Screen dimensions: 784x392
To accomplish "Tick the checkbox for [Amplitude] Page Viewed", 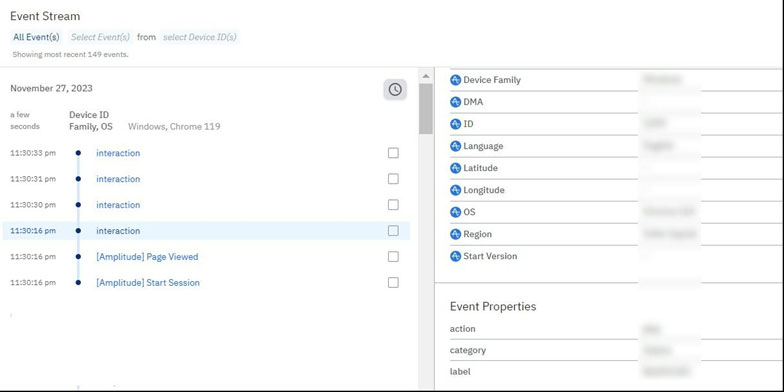I will point(394,256).
